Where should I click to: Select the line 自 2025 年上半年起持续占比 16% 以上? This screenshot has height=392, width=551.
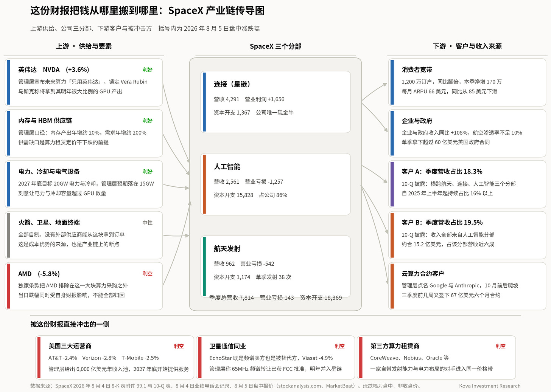[447, 193]
